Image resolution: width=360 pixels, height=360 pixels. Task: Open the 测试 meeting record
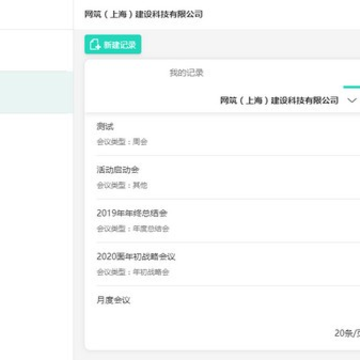105,127
